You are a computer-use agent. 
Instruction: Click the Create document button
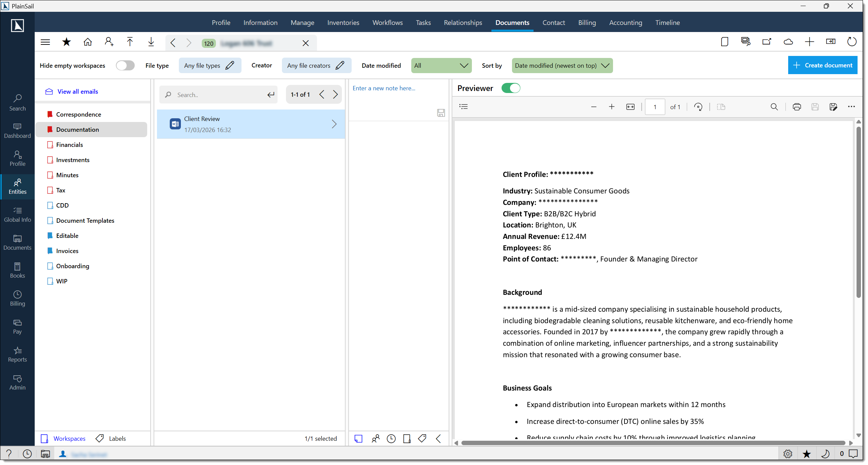point(823,65)
